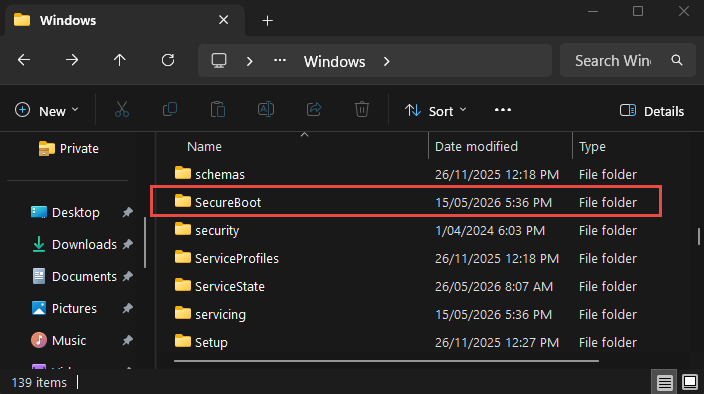This screenshot has width=704, height=394.
Task: Click the horizontal scrollbar under file list
Action: point(386,360)
